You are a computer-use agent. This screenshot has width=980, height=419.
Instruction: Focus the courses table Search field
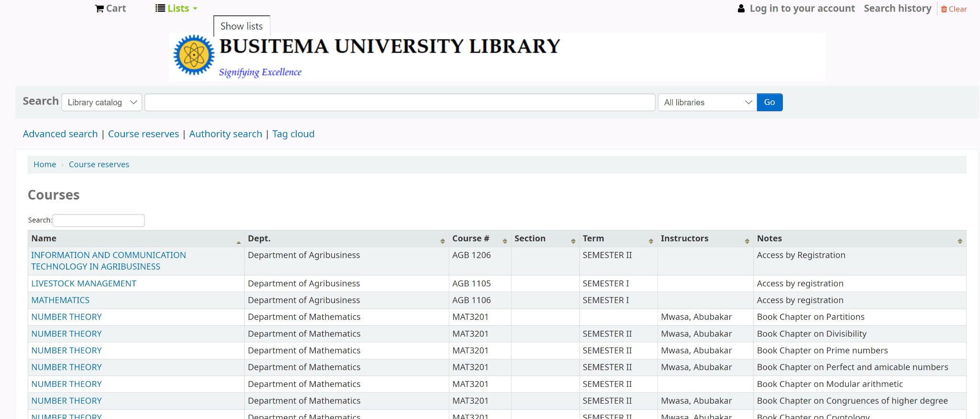coord(99,220)
